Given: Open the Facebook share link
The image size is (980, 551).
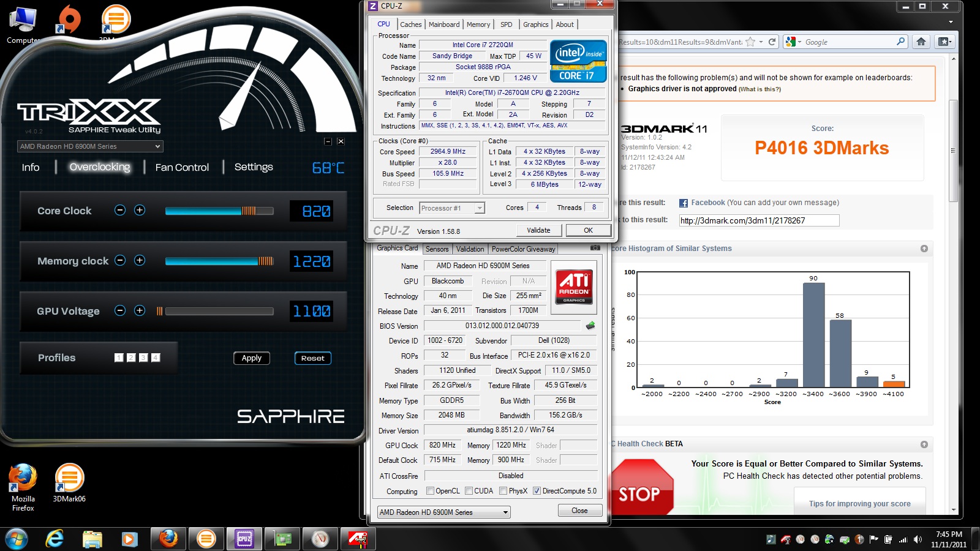Looking at the screenshot, I should 707,203.
